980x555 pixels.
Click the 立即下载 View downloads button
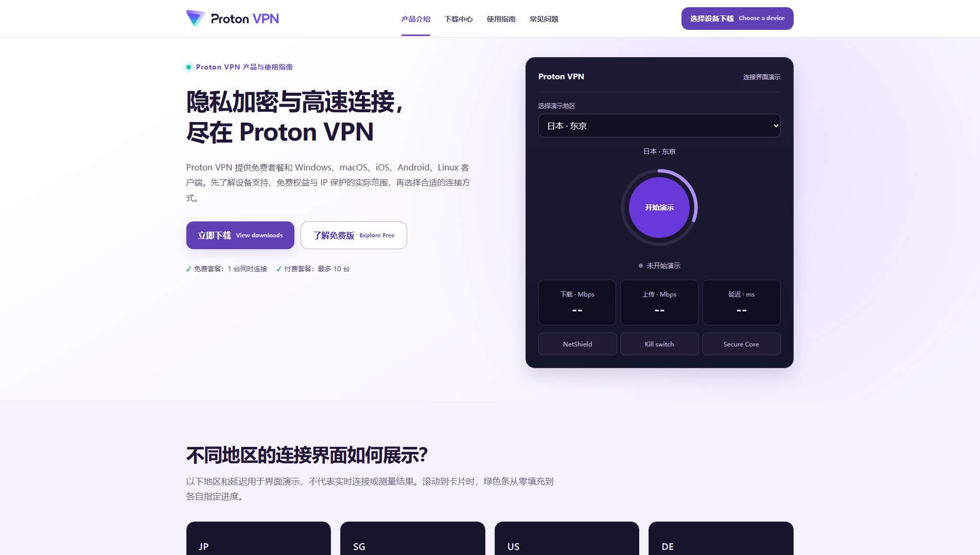click(240, 235)
